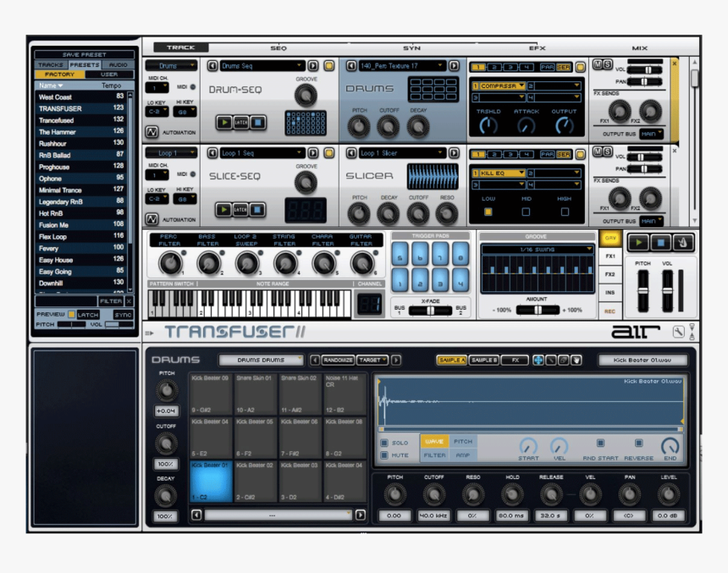This screenshot has height=573, width=728.
Task: Click the metronome button in master section
Action: pos(683,242)
